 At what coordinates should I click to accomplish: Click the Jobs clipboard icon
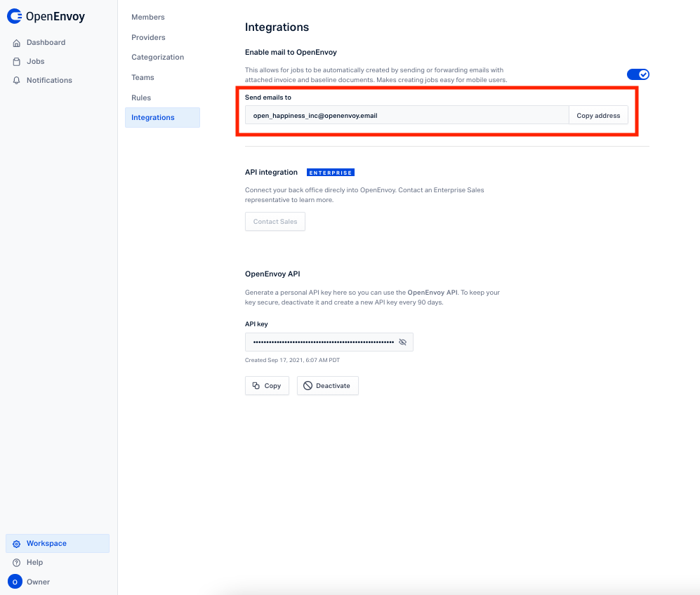(x=17, y=62)
